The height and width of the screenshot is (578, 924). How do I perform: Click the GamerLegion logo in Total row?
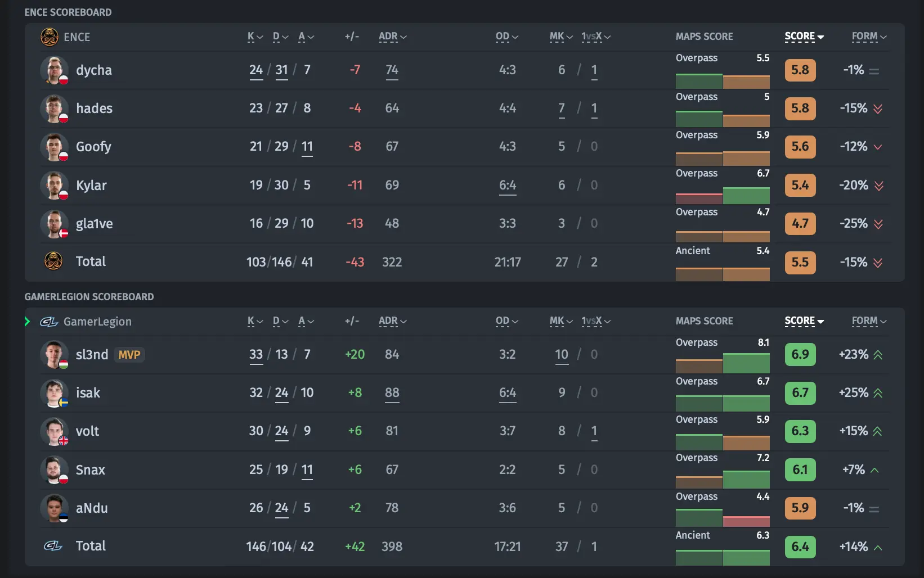[53, 546]
